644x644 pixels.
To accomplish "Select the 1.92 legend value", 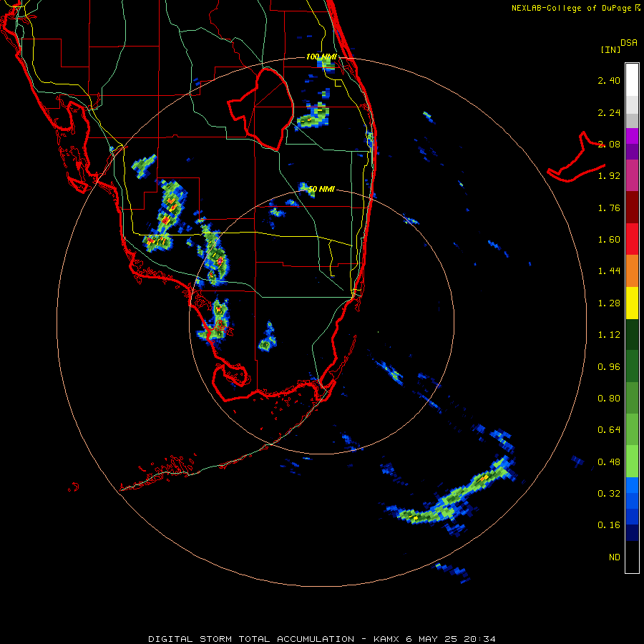I will [609, 176].
